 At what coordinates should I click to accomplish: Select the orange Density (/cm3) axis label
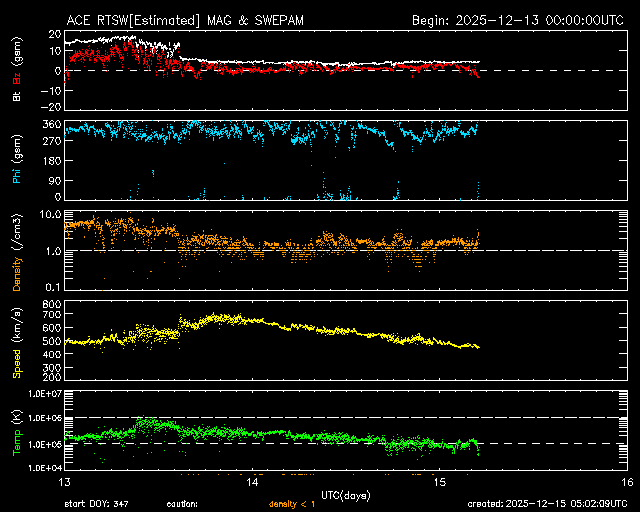click(x=16, y=252)
